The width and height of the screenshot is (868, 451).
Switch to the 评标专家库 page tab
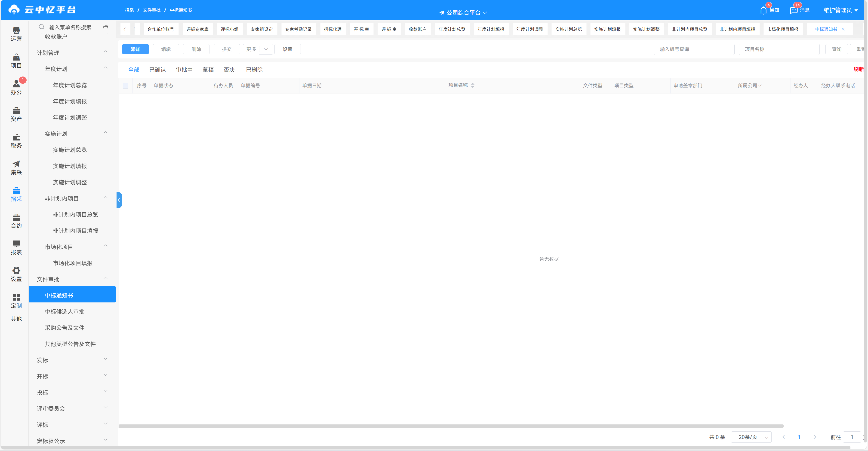pos(197,29)
